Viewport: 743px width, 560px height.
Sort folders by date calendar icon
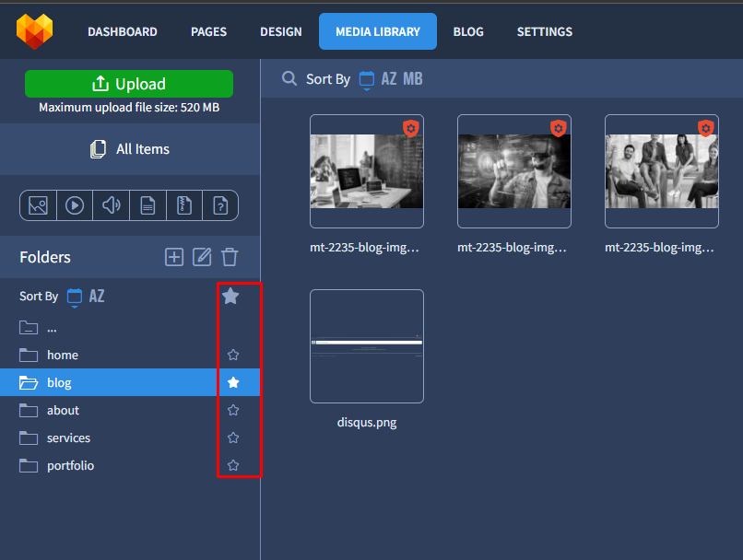click(x=75, y=297)
